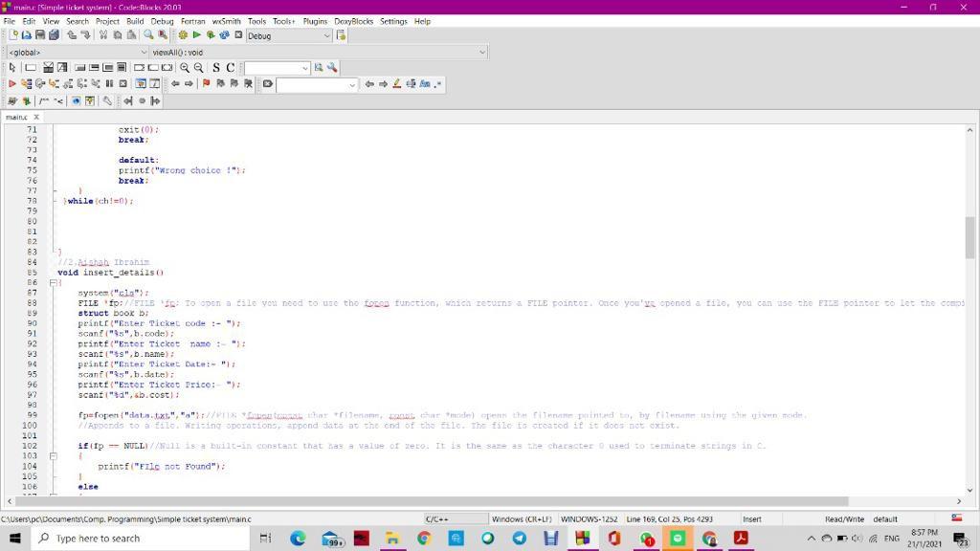Select the main.c editor tab
Image resolution: width=980 pixels, height=551 pixels.
(x=16, y=117)
